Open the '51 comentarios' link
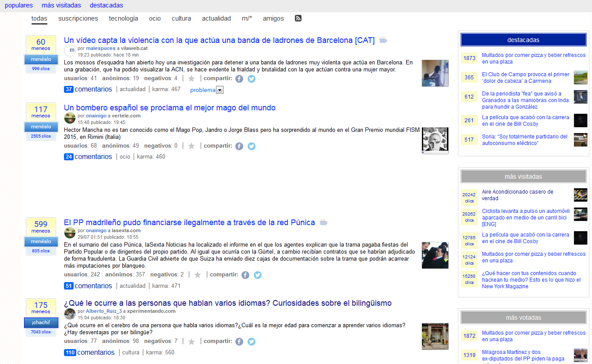592x364 pixels. (88, 286)
